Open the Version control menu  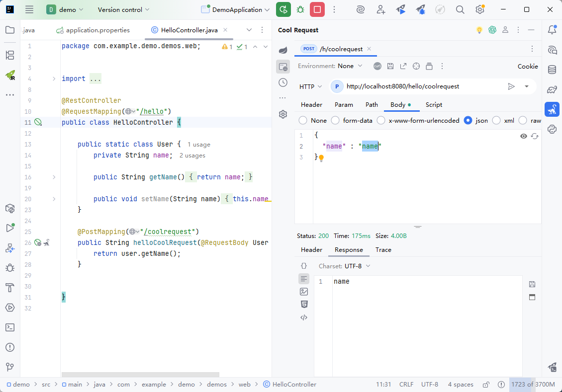click(124, 9)
